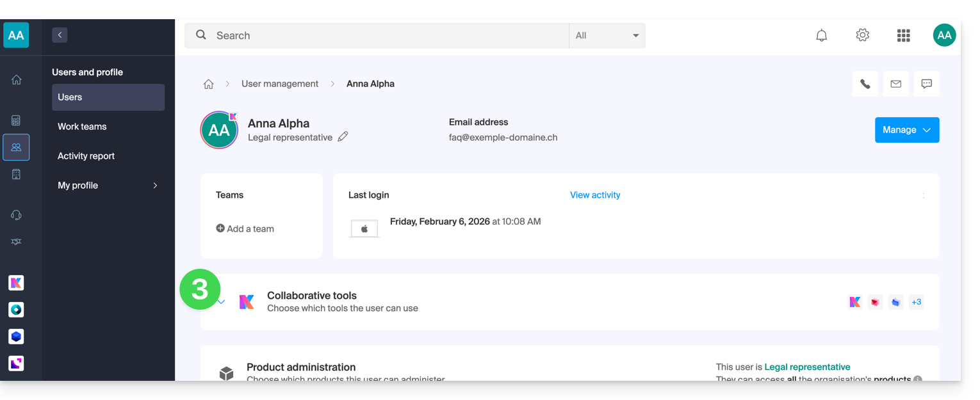Viewport: 980px width, 400px height.
Task: Click the envelope email icon
Action: coord(895,84)
